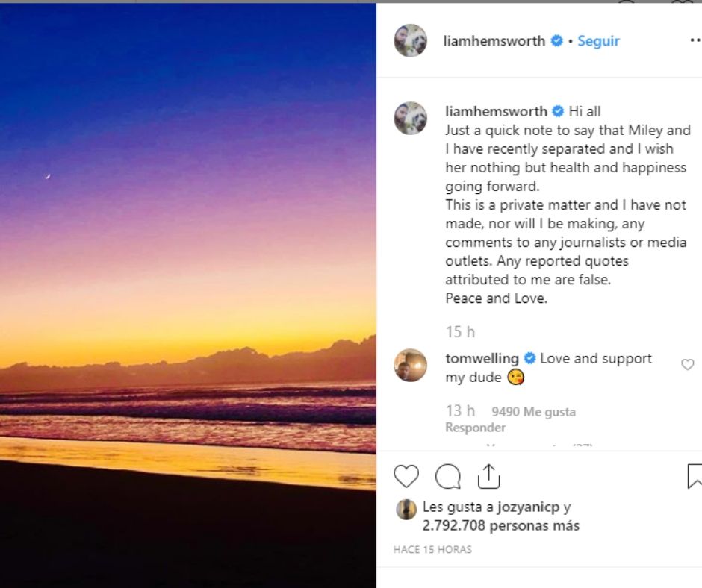Open the tomwelling profile from the comment username

point(482,359)
